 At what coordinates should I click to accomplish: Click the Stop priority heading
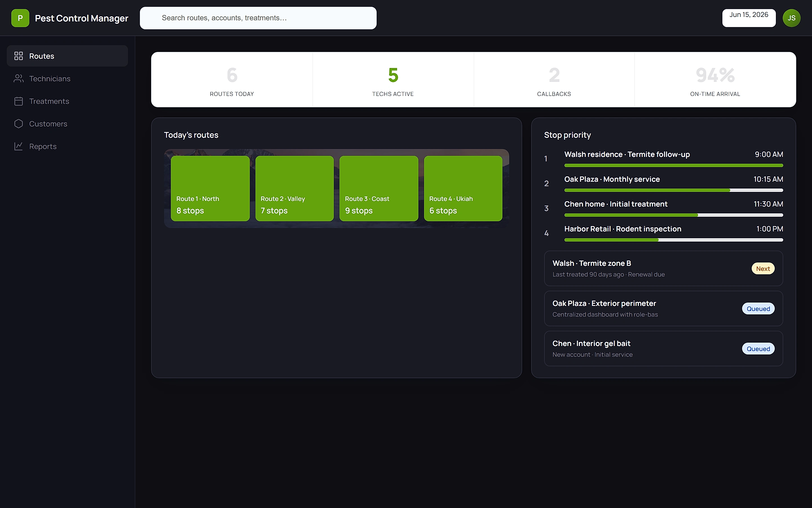(x=567, y=135)
